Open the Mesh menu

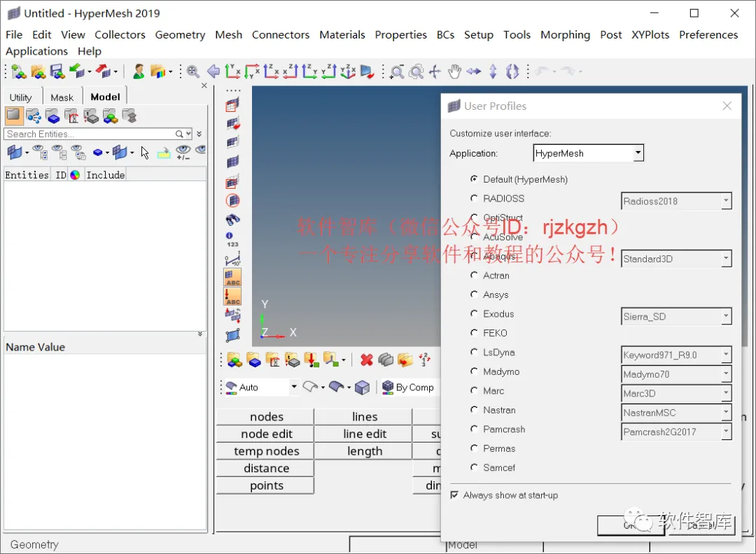click(228, 35)
